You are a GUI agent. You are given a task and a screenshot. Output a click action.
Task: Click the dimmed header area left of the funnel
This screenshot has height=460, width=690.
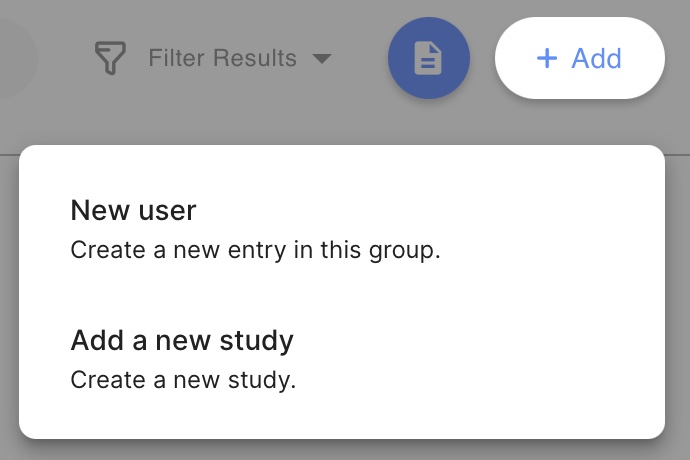click(x=66, y=58)
